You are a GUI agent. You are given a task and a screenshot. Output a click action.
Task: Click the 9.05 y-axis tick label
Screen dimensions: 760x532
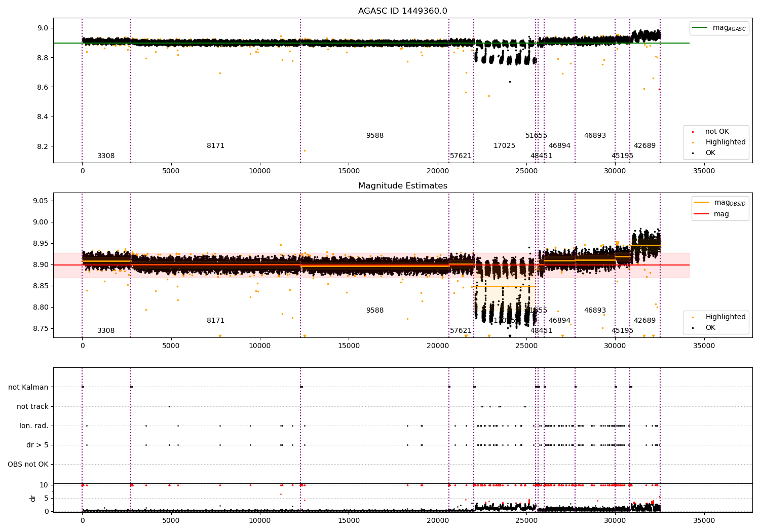(41, 201)
